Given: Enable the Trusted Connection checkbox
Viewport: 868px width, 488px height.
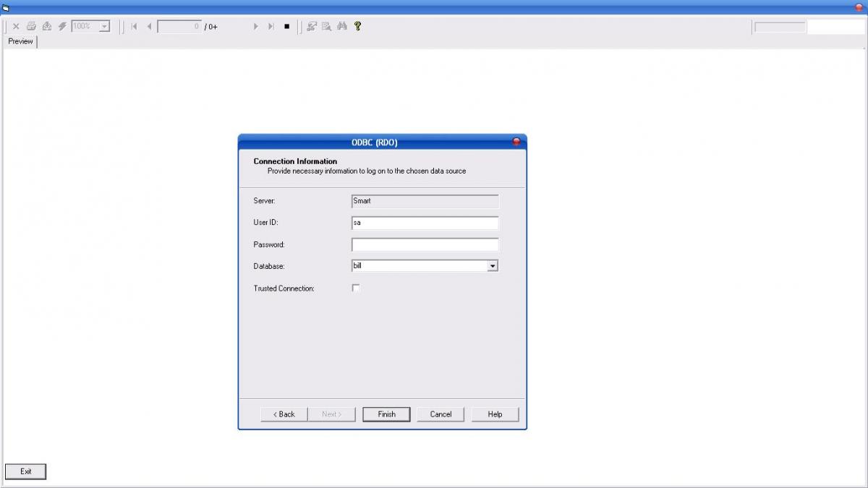Looking at the screenshot, I should [x=356, y=288].
